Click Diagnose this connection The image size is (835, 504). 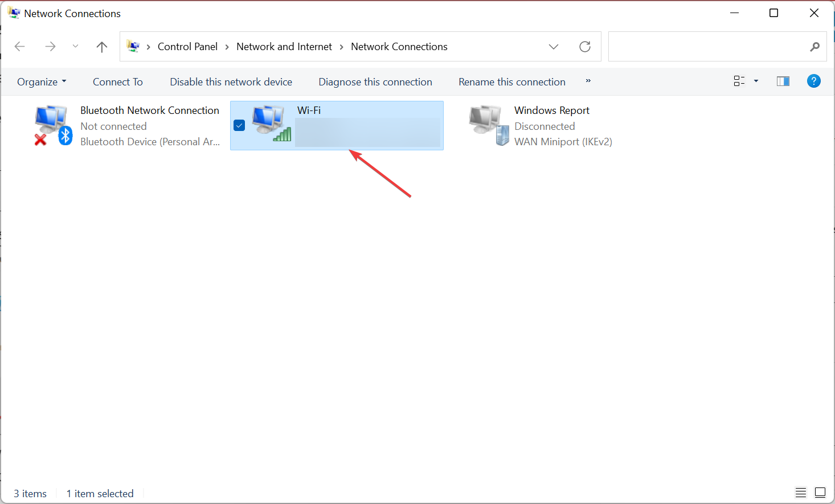(375, 82)
